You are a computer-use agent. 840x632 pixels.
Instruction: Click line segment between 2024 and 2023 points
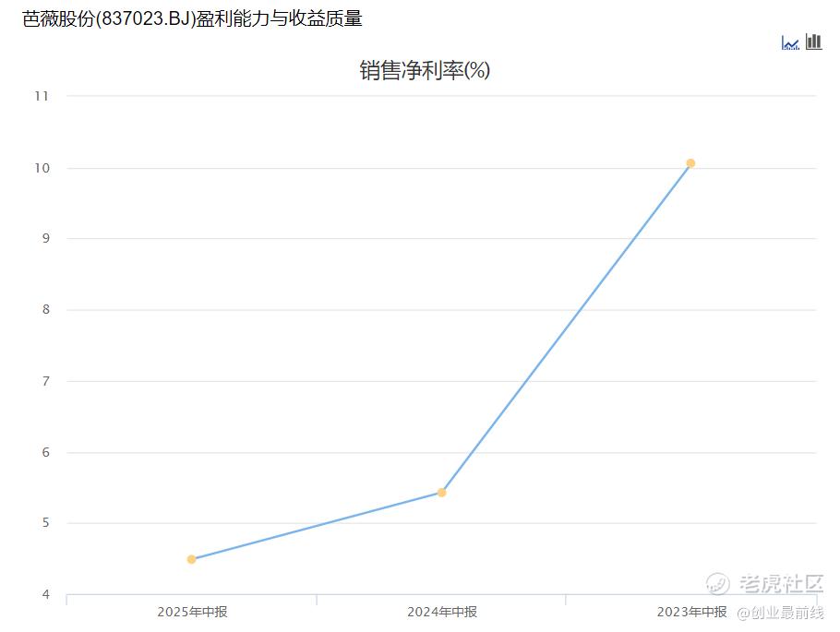click(566, 328)
